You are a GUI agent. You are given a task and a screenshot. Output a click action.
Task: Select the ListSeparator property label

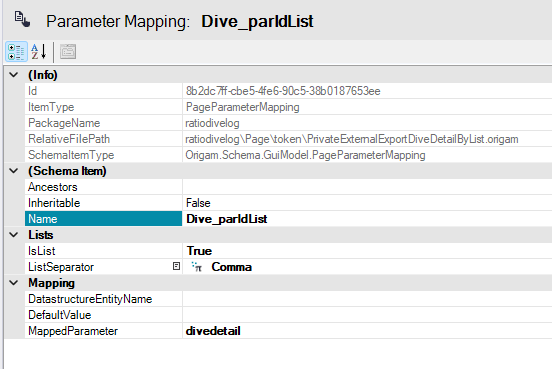(x=61, y=267)
